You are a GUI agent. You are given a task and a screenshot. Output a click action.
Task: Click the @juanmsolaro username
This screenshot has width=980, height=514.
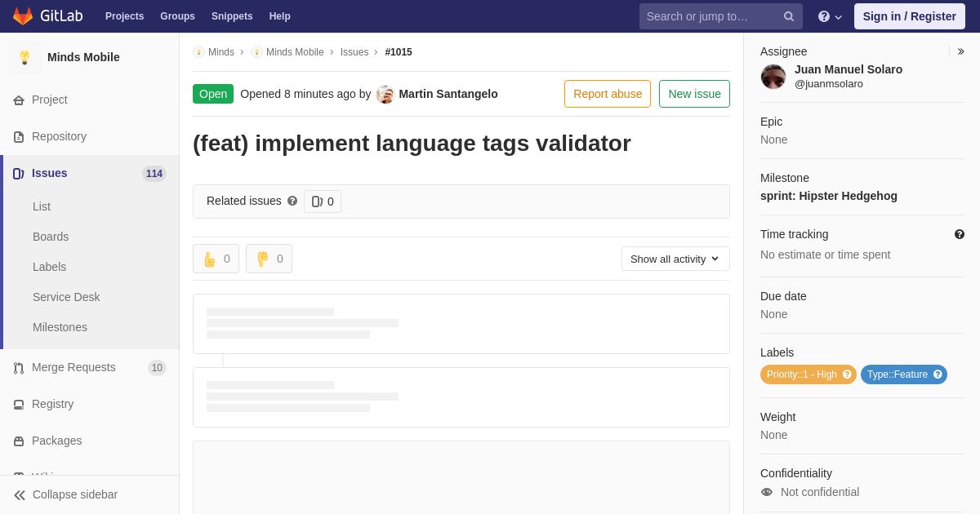829,83
